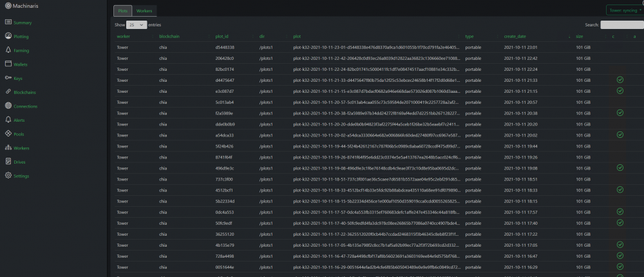
Task: Open the Connections sidebar link
Action: click(x=26, y=106)
